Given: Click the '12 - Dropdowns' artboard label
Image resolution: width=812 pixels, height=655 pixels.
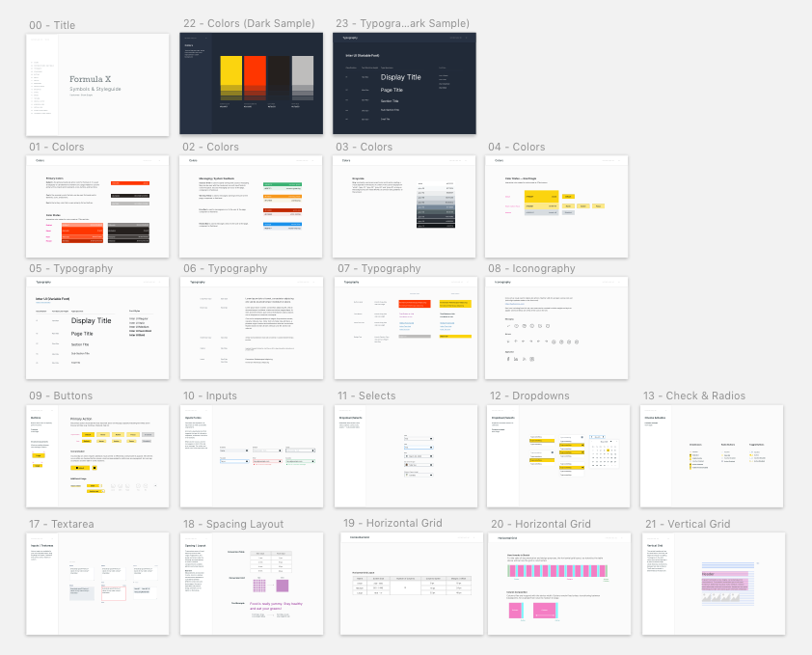Looking at the screenshot, I should pos(529,396).
